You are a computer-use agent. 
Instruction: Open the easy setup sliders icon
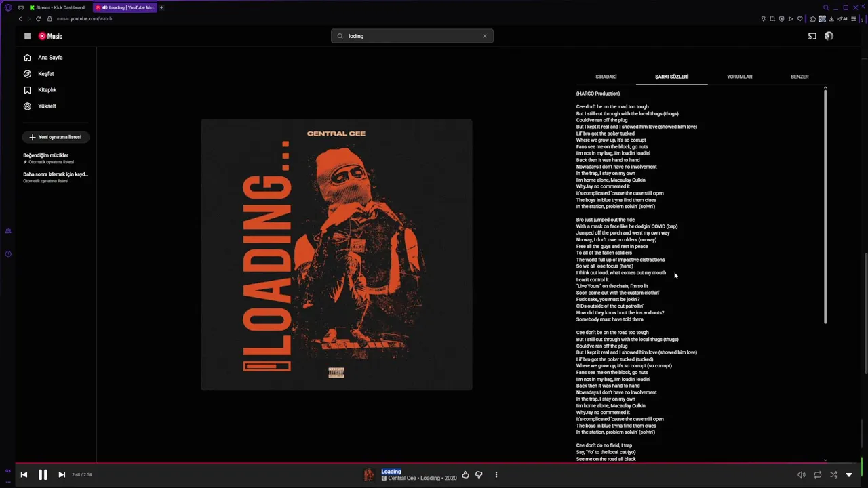pos(854,19)
